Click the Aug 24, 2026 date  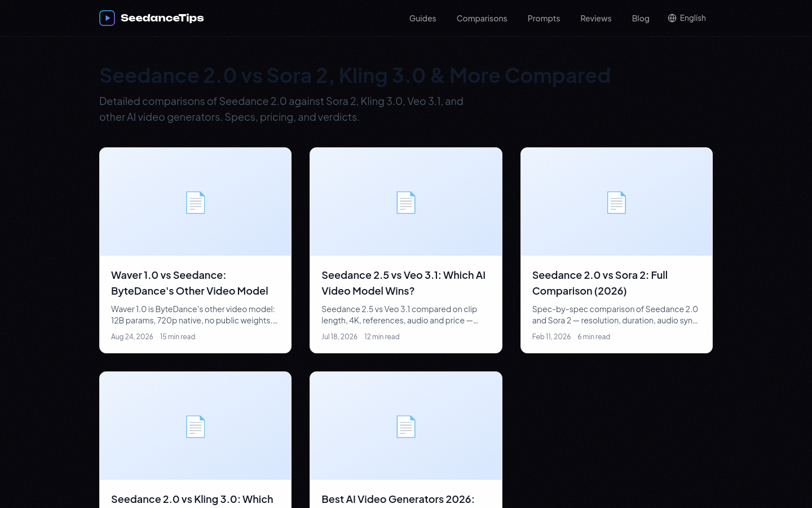(x=132, y=336)
